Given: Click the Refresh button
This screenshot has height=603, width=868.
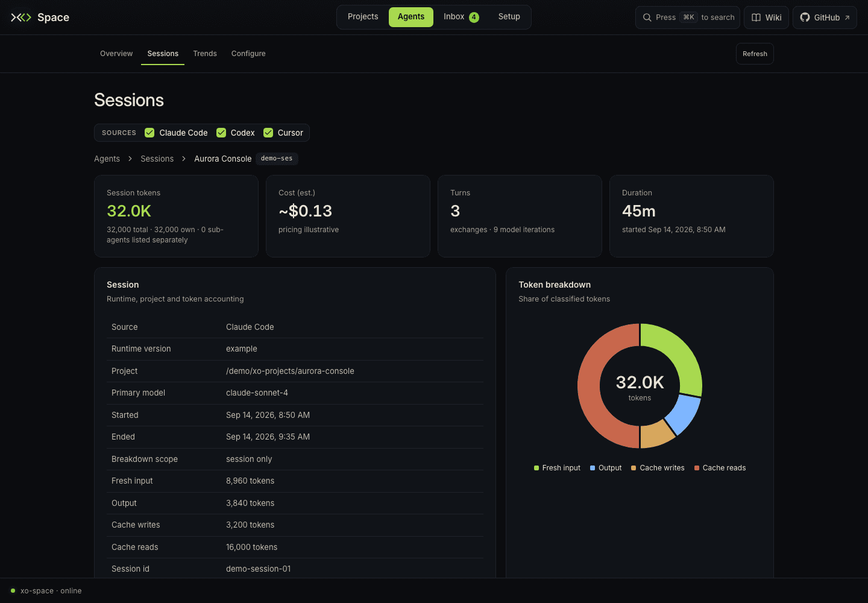Looking at the screenshot, I should (755, 54).
